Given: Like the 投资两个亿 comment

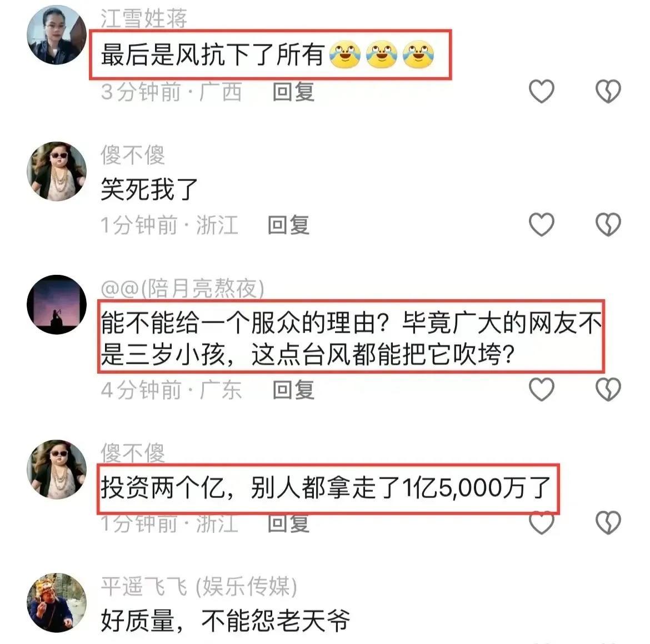Looking at the screenshot, I should [542, 522].
